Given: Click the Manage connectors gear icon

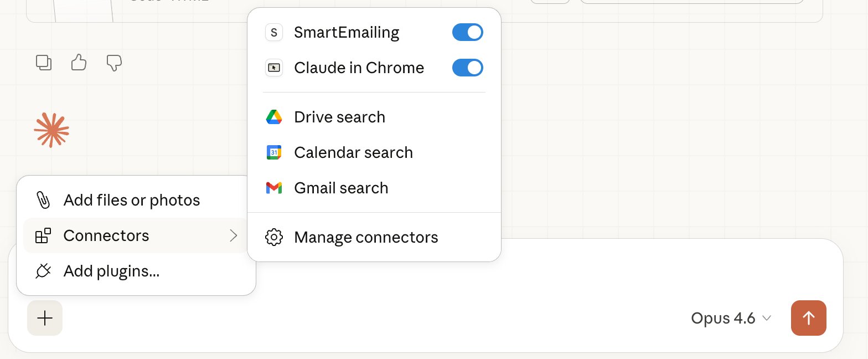Looking at the screenshot, I should click(274, 237).
